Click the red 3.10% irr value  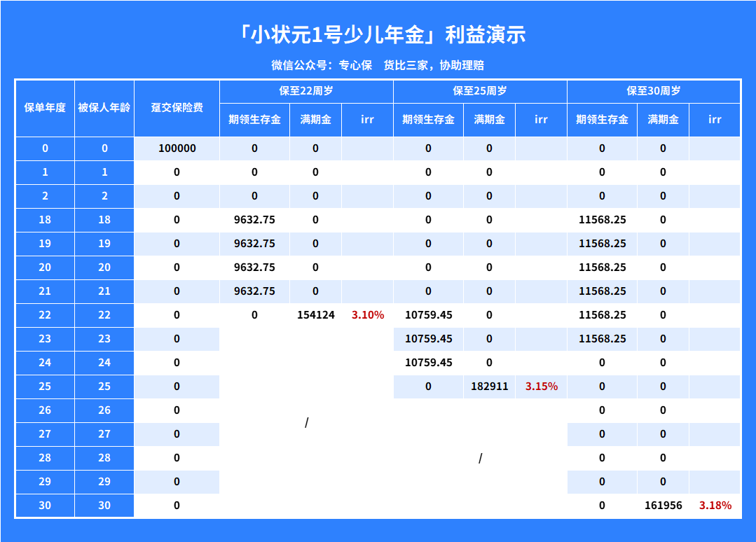(368, 315)
